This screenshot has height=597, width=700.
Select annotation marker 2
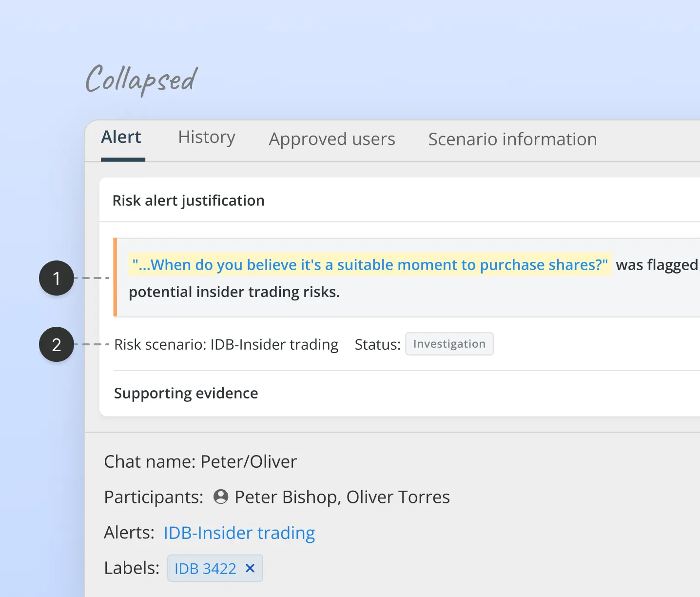click(x=56, y=344)
